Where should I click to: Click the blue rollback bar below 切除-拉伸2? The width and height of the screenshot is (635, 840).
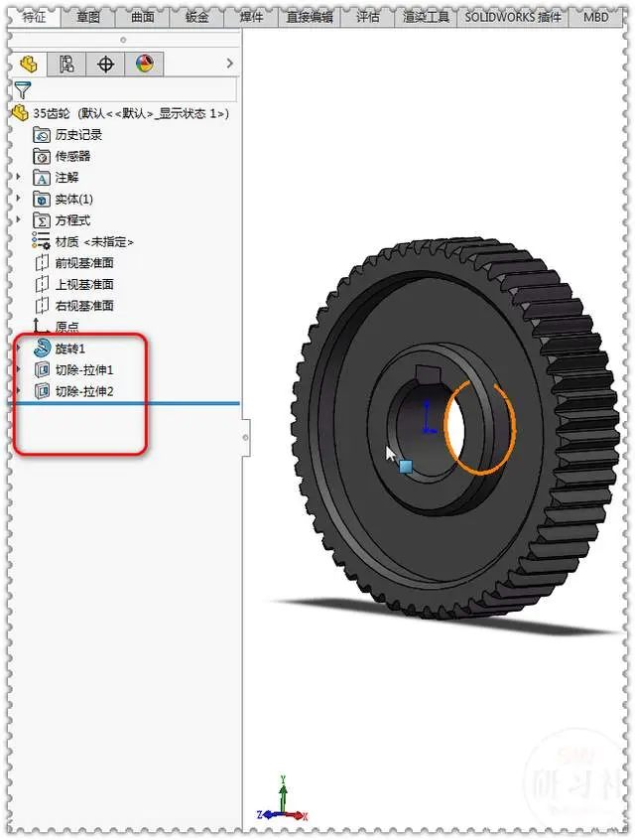[124, 403]
